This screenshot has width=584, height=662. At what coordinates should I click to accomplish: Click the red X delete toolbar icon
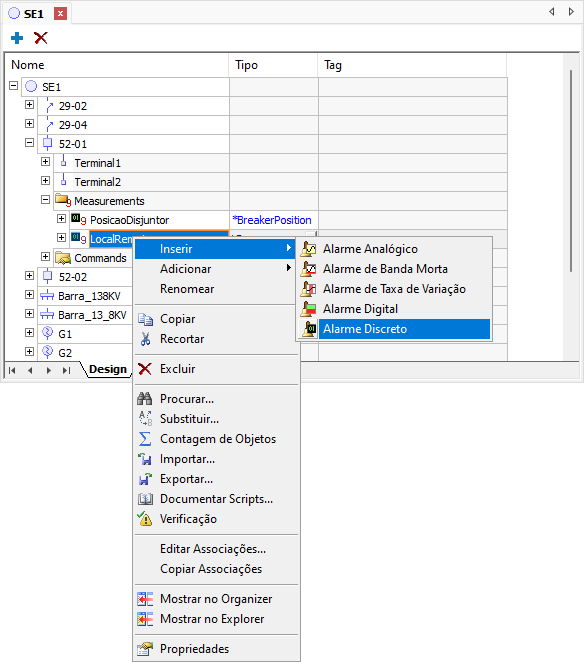[x=41, y=38]
